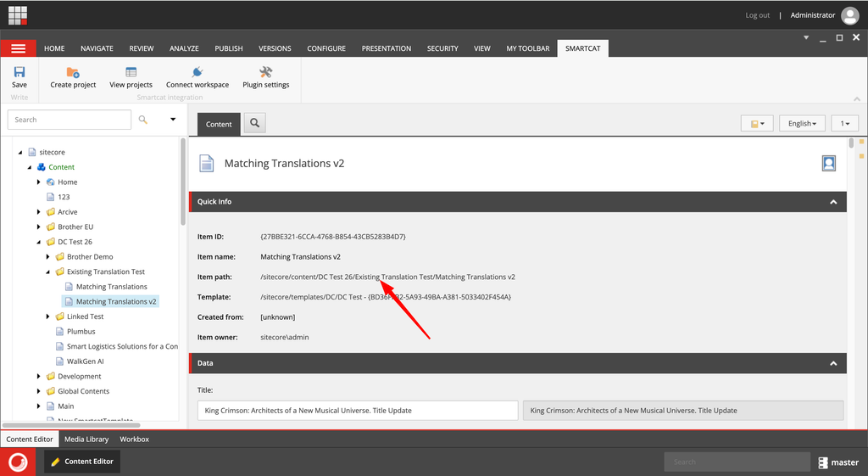Expand the Development folder

39,376
